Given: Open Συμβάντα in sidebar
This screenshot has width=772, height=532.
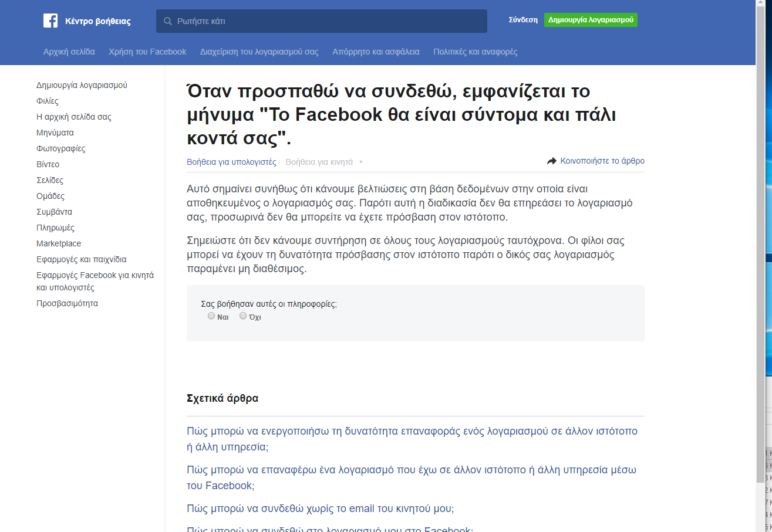Looking at the screenshot, I should click(x=55, y=212).
